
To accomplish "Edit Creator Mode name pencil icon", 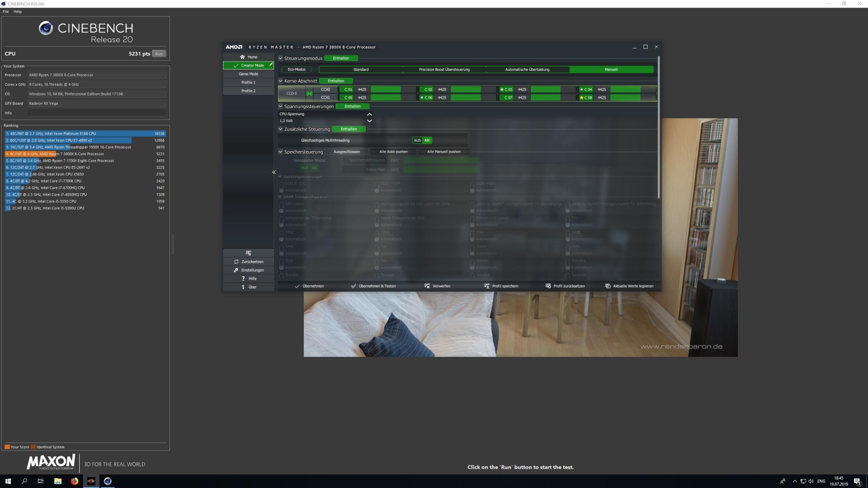I will (270, 64).
